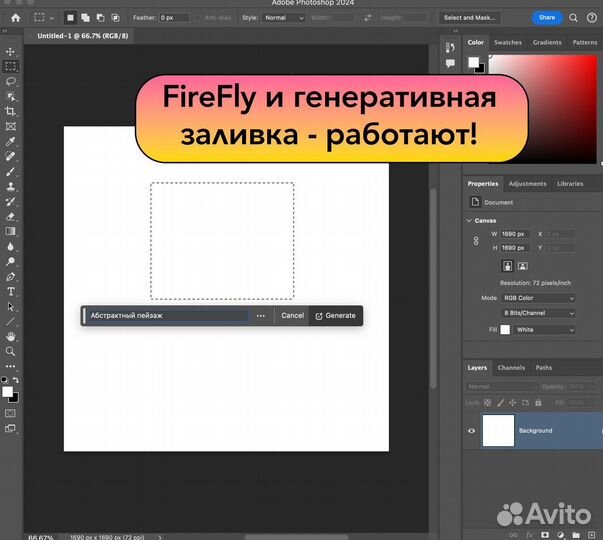Toggle Background layer visibility eye

pyautogui.click(x=471, y=431)
